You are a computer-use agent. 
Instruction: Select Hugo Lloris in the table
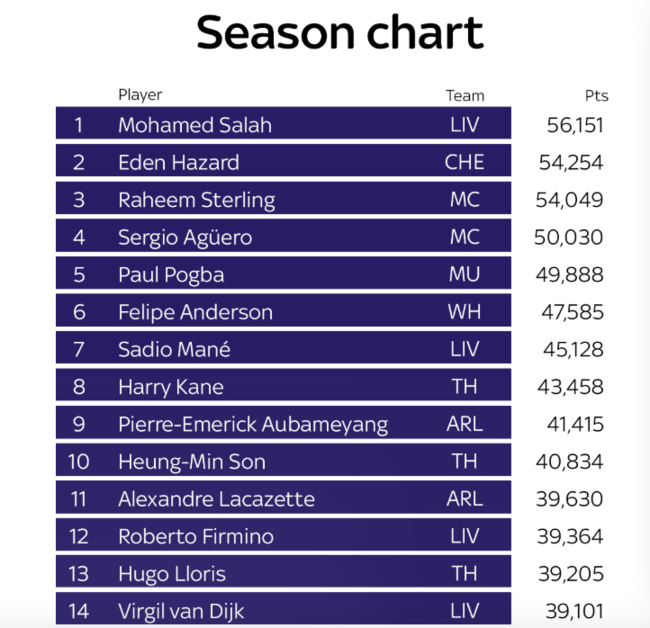(x=172, y=574)
